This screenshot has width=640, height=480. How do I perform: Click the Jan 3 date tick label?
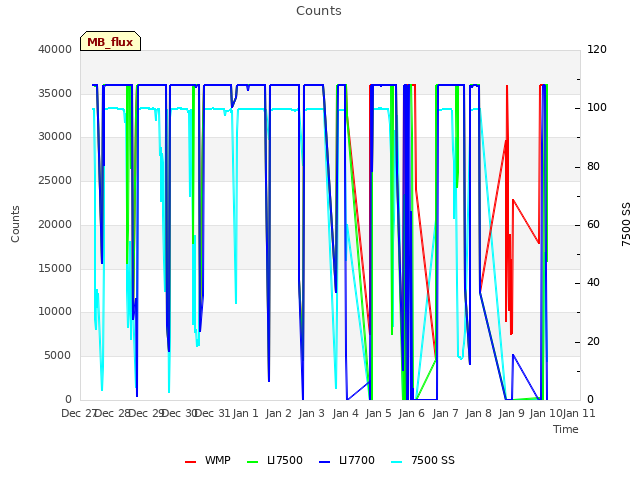pos(312,413)
